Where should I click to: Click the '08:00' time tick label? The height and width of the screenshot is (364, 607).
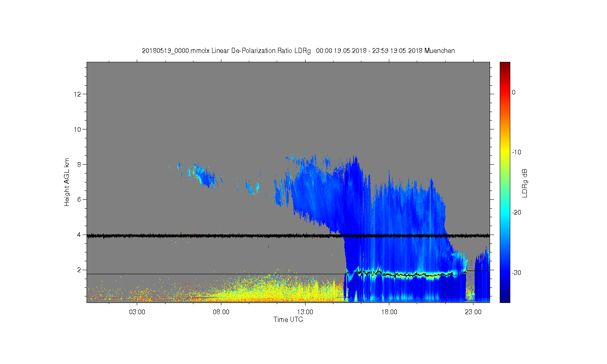[x=221, y=312]
